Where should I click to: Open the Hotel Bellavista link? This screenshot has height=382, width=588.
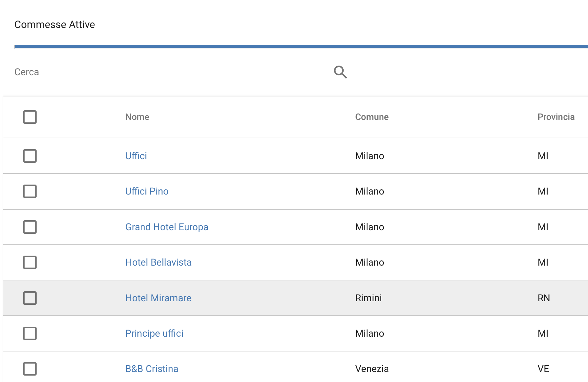pos(158,262)
